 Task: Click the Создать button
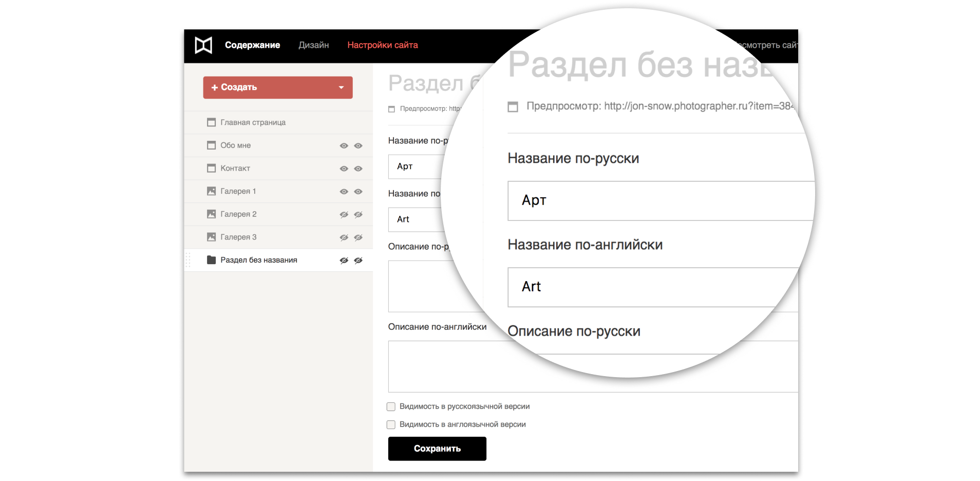coord(278,87)
